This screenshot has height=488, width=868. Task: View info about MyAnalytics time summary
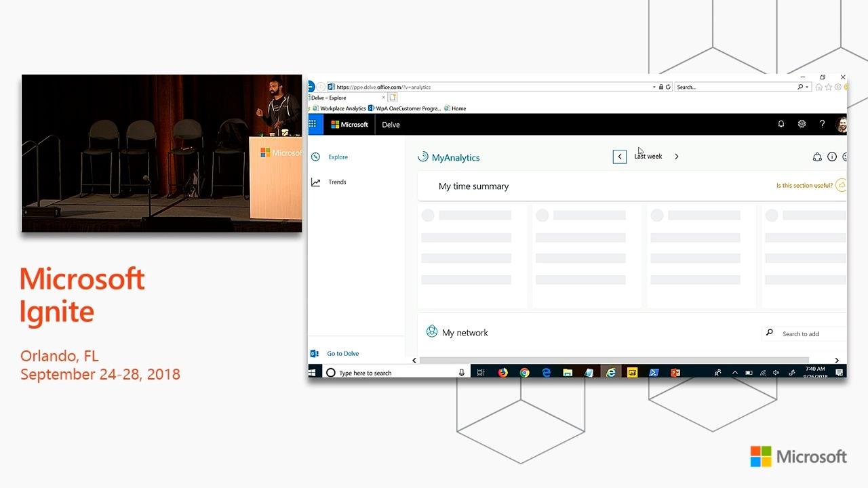click(832, 157)
